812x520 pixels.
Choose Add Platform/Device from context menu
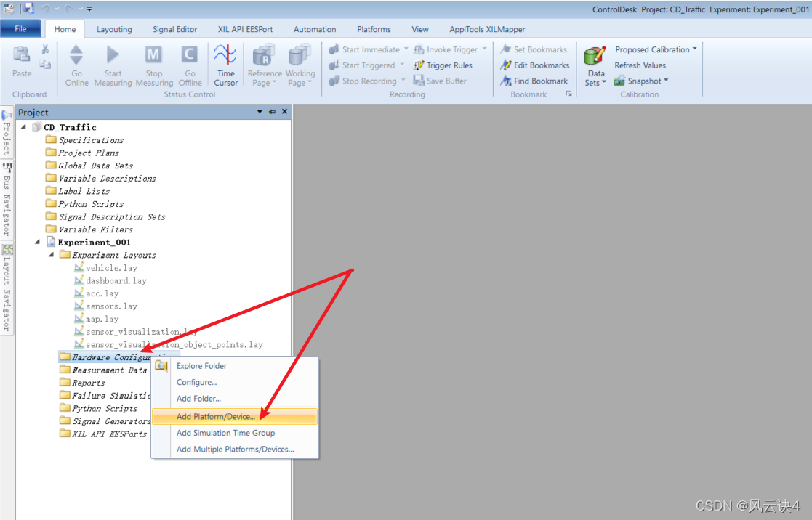pyautogui.click(x=216, y=417)
